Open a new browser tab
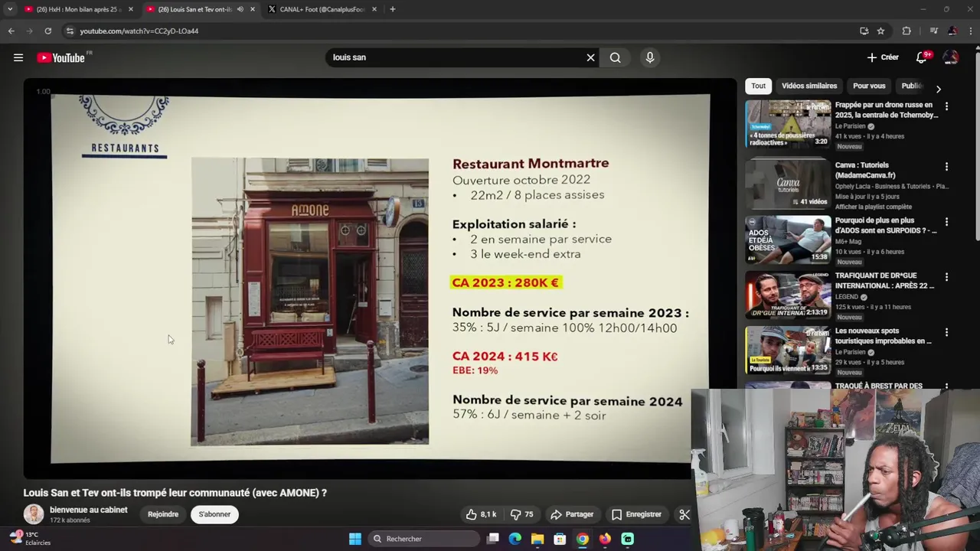The image size is (980, 551). pos(392,9)
